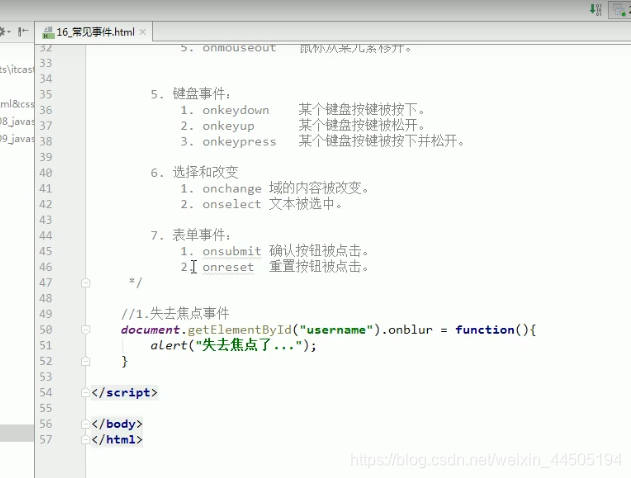Click the onblur property on line 50
This screenshot has height=478, width=631.
coord(410,330)
